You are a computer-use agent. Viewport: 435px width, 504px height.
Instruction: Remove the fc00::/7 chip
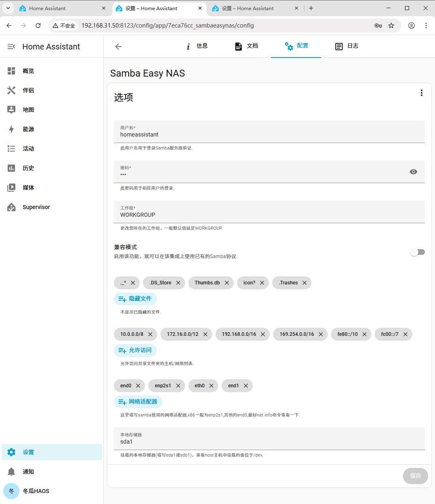click(x=405, y=334)
